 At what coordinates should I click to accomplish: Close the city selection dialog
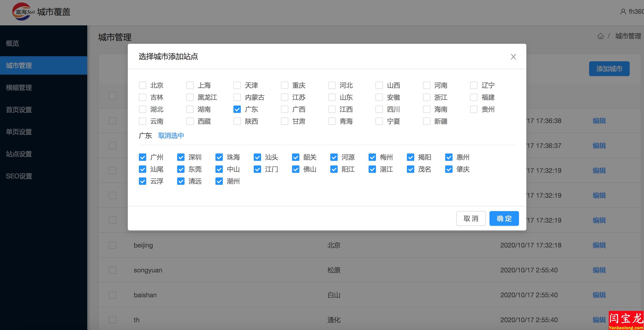513,57
